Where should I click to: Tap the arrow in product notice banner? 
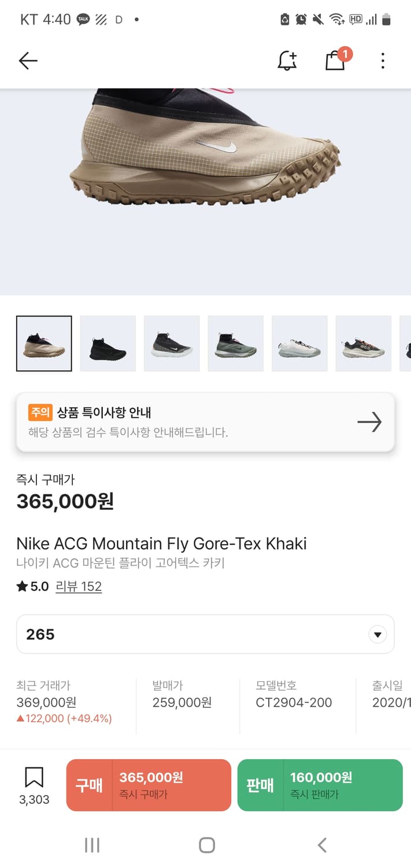[x=369, y=422]
